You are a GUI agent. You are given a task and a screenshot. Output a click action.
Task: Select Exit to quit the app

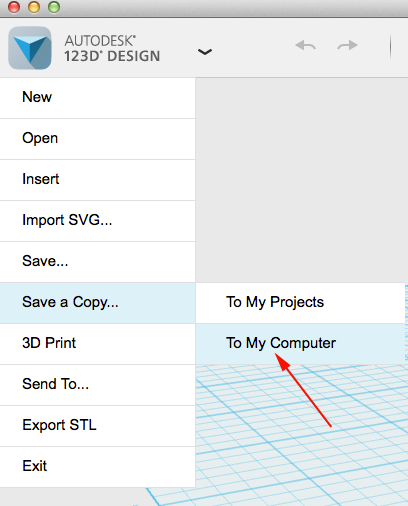(97, 467)
